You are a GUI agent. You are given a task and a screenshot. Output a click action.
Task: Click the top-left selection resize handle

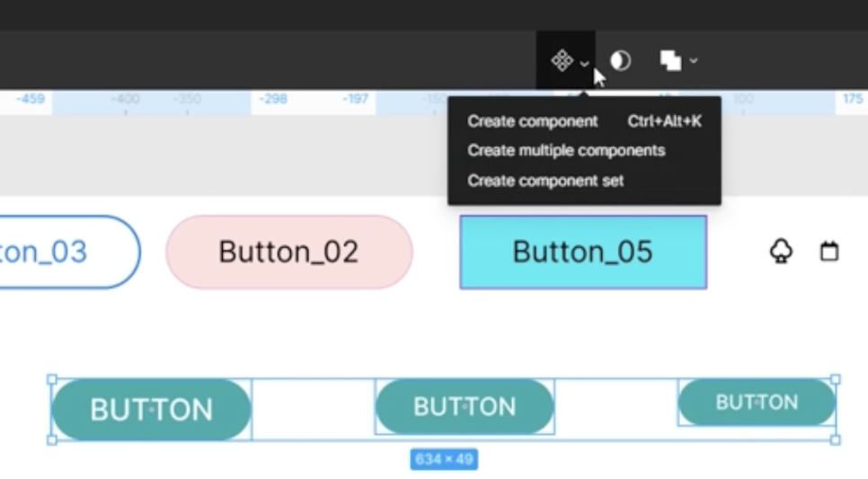tap(51, 379)
